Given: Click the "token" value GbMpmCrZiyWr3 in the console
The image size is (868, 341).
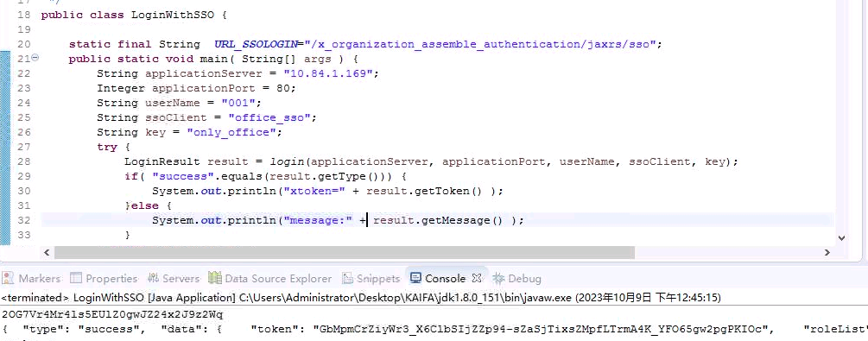Looking at the screenshot, I should point(543,330).
